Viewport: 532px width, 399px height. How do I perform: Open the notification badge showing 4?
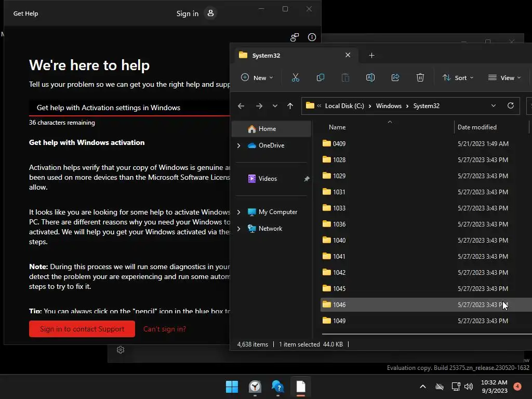(x=517, y=387)
